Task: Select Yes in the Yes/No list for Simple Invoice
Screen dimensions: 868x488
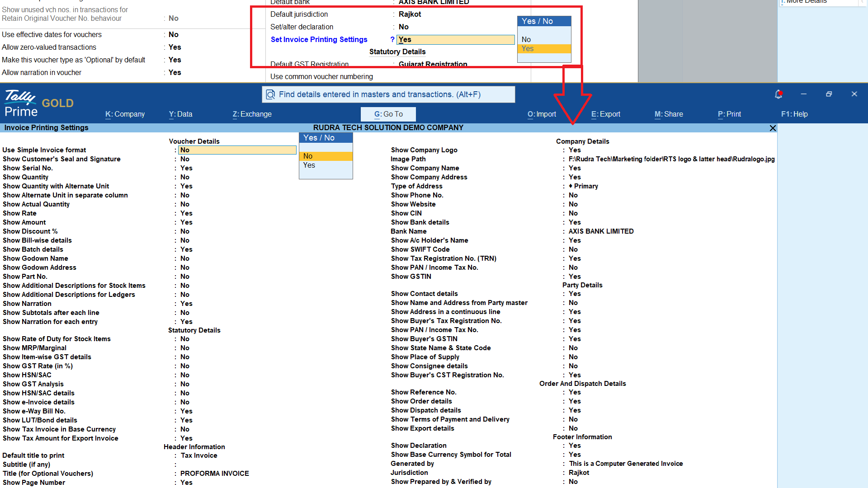Action: 325,165
